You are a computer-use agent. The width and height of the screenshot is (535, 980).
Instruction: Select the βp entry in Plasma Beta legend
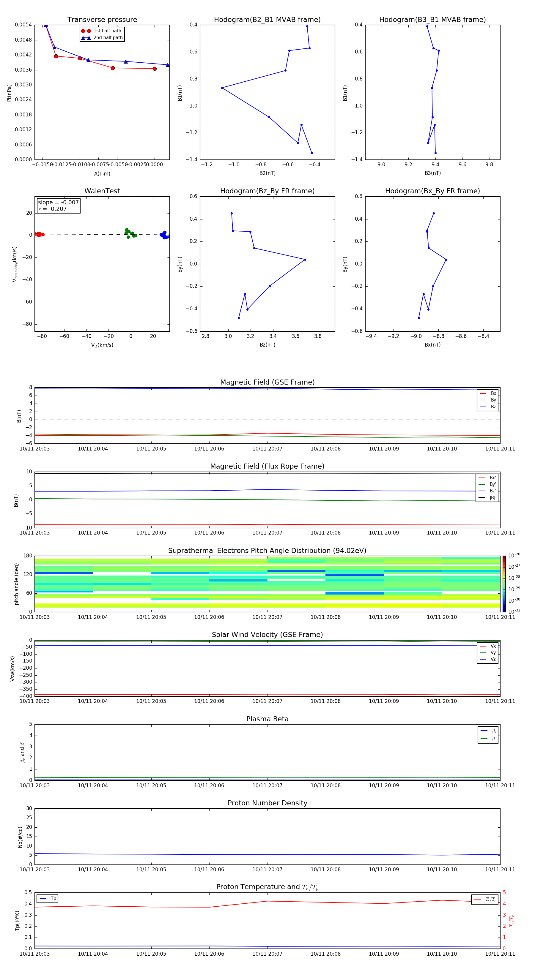point(488,731)
